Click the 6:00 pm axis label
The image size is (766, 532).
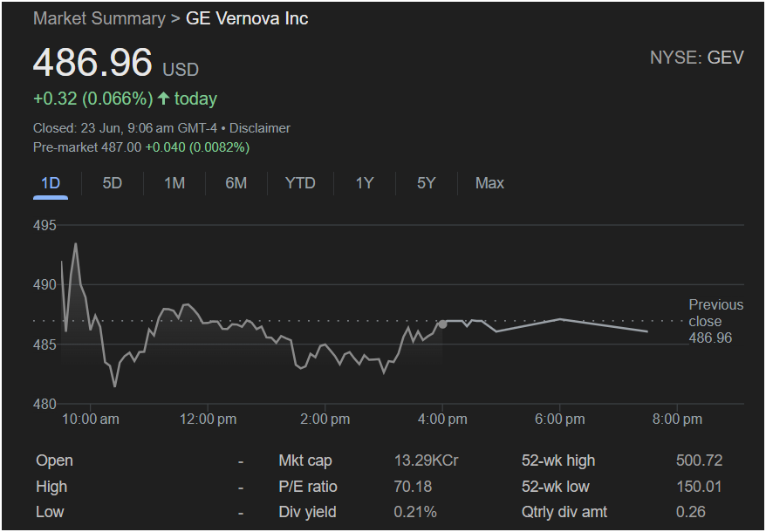coord(560,419)
